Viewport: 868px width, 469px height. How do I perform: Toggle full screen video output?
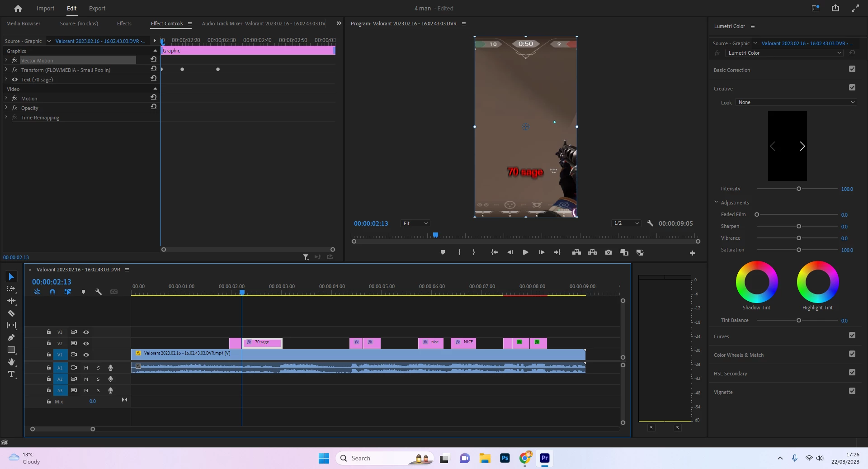(x=855, y=8)
